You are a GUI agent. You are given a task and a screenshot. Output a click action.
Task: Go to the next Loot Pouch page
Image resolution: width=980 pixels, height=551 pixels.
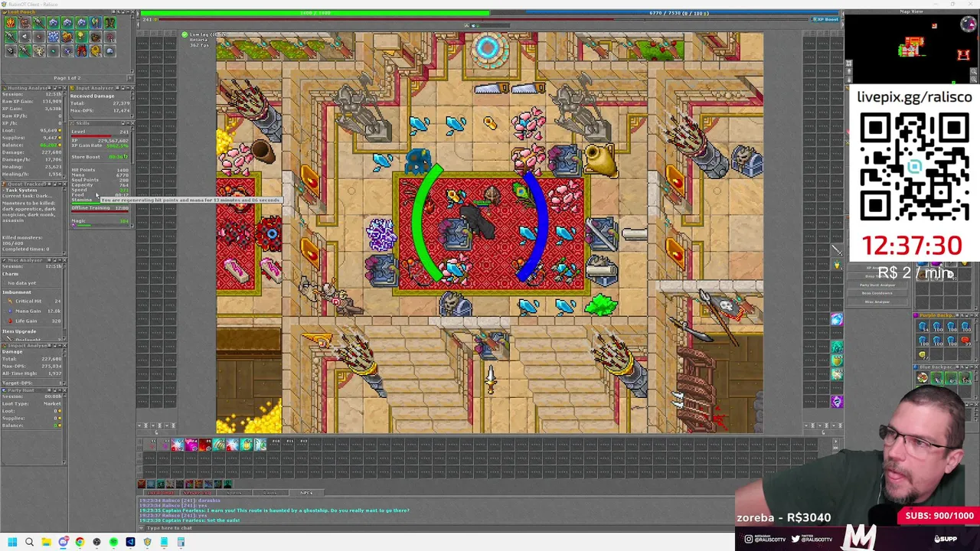click(x=129, y=78)
